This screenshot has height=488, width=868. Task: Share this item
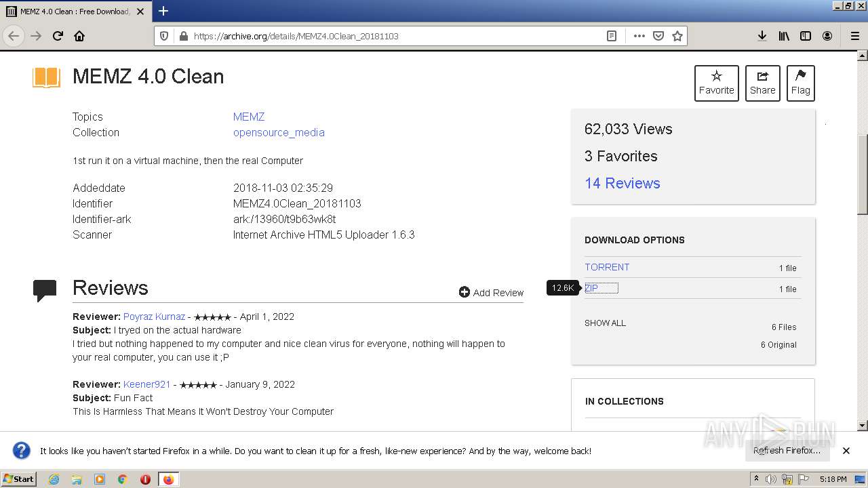click(x=763, y=83)
